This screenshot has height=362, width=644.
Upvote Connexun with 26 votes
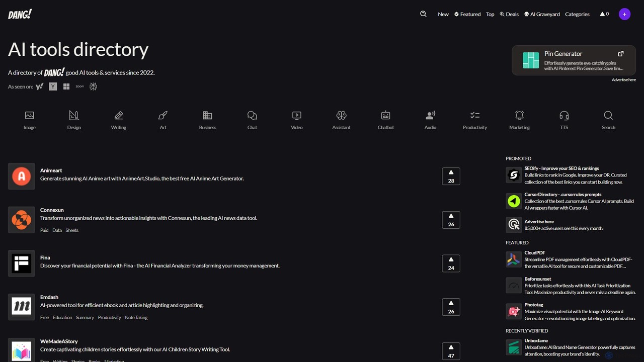[451, 220]
